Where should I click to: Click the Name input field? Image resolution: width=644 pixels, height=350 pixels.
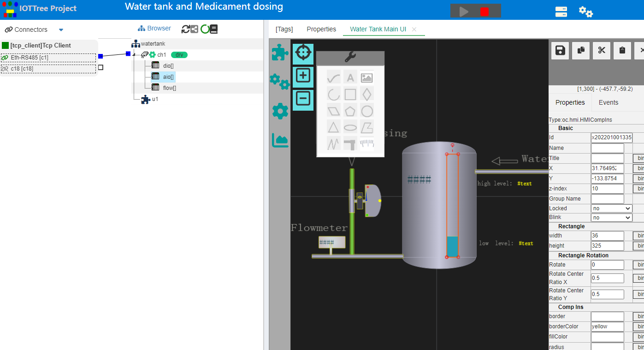(x=608, y=148)
